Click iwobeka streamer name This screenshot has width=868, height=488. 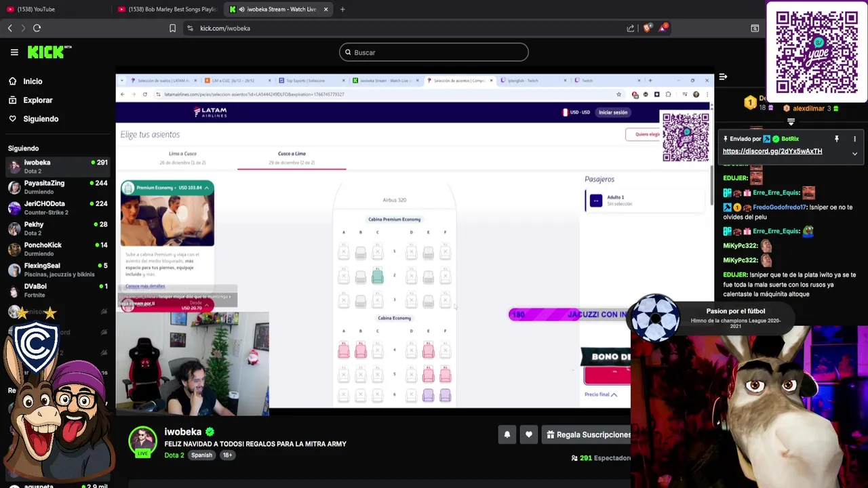183,432
